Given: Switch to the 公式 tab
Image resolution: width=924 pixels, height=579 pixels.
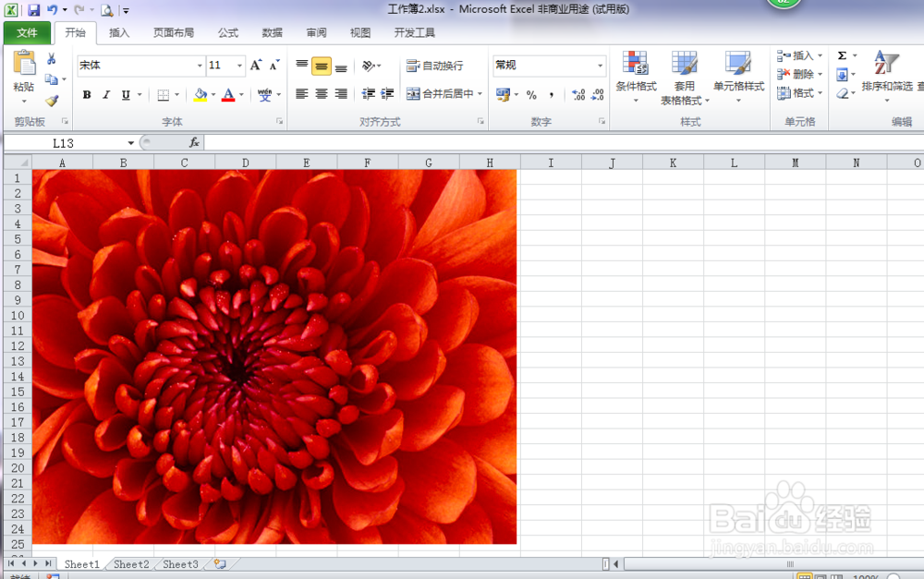Looking at the screenshot, I should coord(228,32).
